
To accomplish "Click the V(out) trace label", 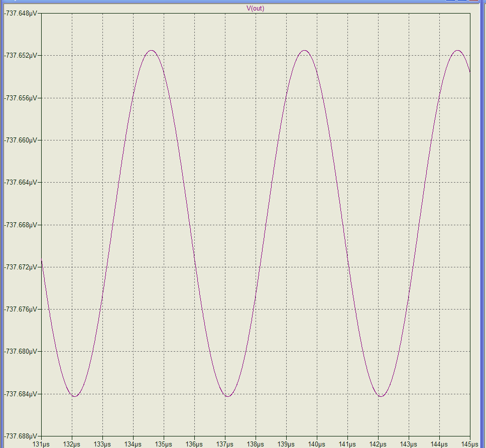I will pyautogui.click(x=256, y=9).
